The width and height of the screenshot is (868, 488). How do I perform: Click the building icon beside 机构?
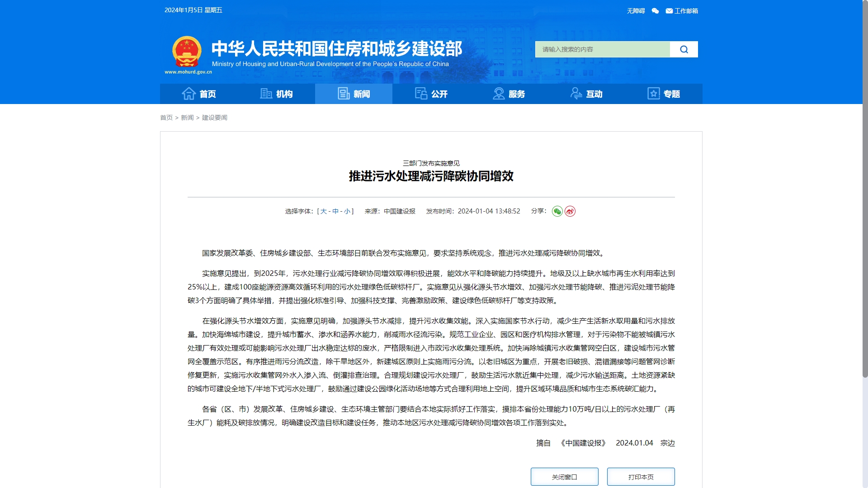[266, 94]
